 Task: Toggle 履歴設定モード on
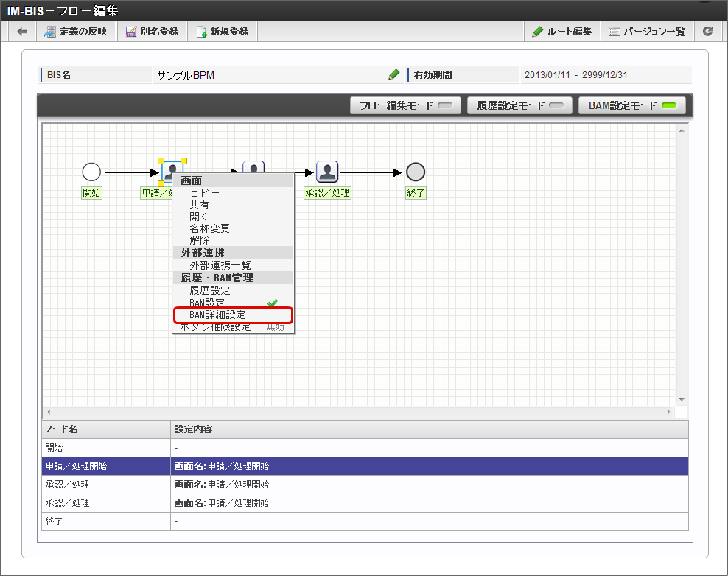pos(519,105)
